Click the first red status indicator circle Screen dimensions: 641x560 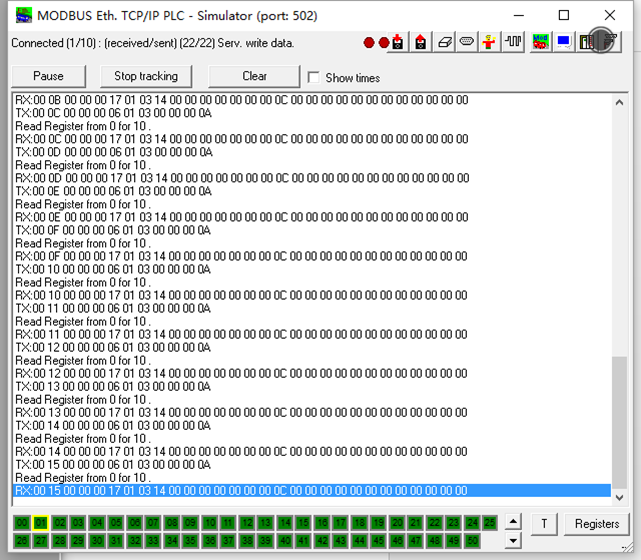369,43
